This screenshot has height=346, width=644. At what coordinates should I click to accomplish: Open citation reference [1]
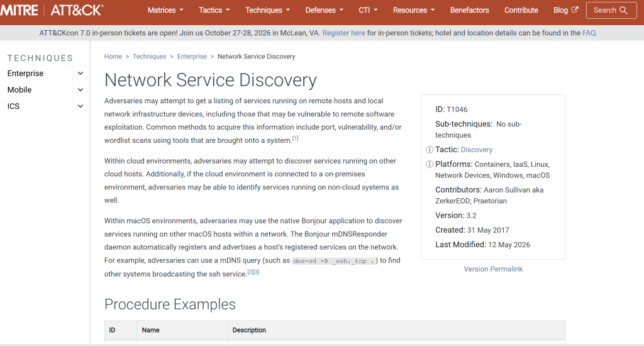296,138
